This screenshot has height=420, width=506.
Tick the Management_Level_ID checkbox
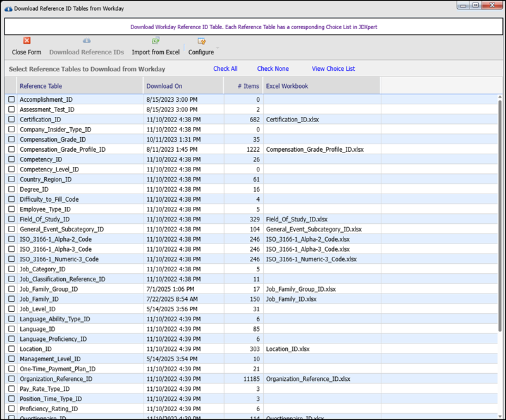coord(11,359)
